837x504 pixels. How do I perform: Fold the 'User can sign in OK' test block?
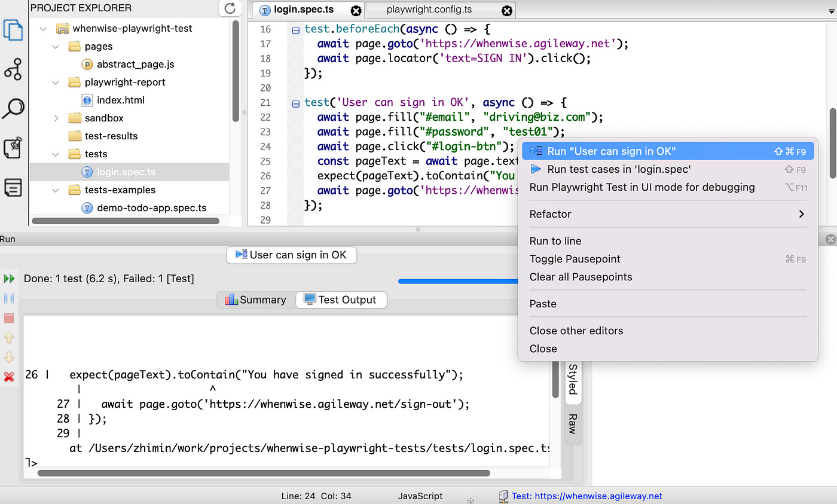tap(295, 103)
